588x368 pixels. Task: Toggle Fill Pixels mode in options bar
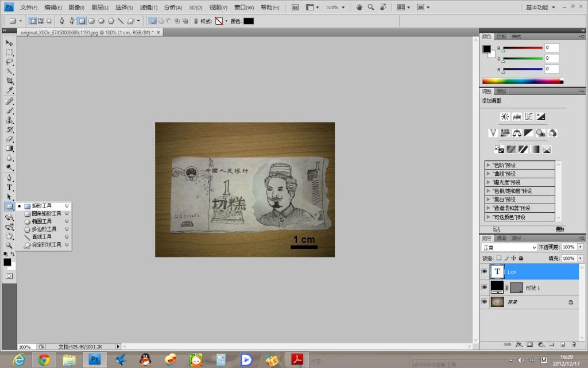pos(49,21)
